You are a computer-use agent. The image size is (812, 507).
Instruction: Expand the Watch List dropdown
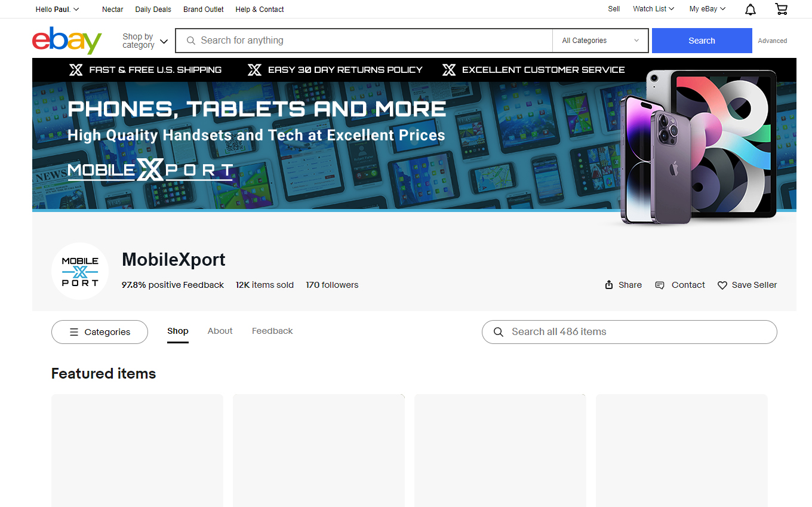(x=653, y=9)
